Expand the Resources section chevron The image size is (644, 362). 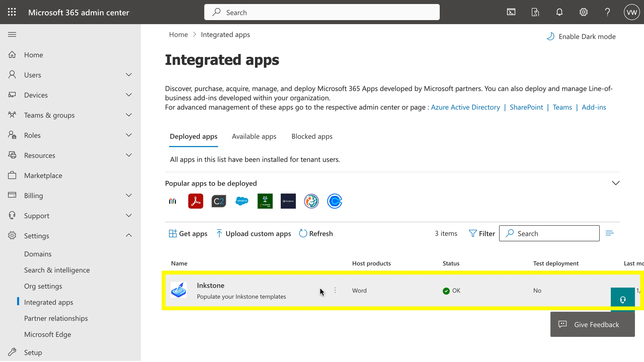click(x=129, y=155)
